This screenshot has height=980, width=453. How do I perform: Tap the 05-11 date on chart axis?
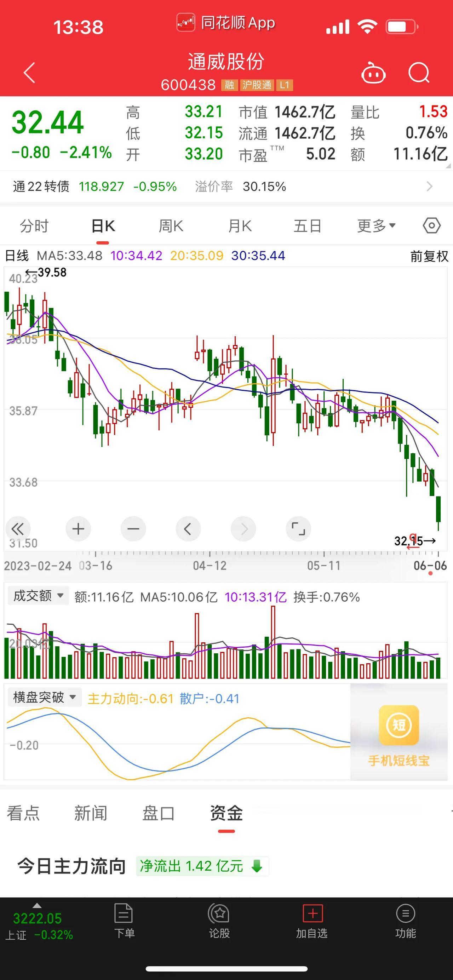(x=324, y=566)
